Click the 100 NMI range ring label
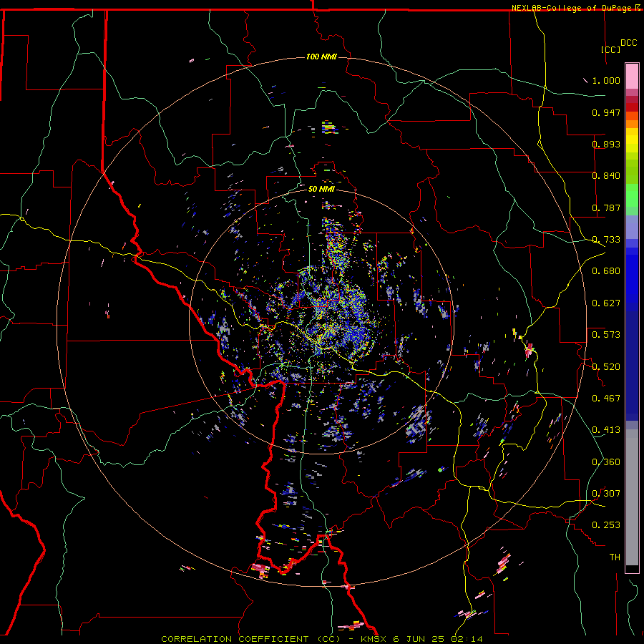Image resolution: width=644 pixels, height=644 pixels. pyautogui.click(x=321, y=57)
